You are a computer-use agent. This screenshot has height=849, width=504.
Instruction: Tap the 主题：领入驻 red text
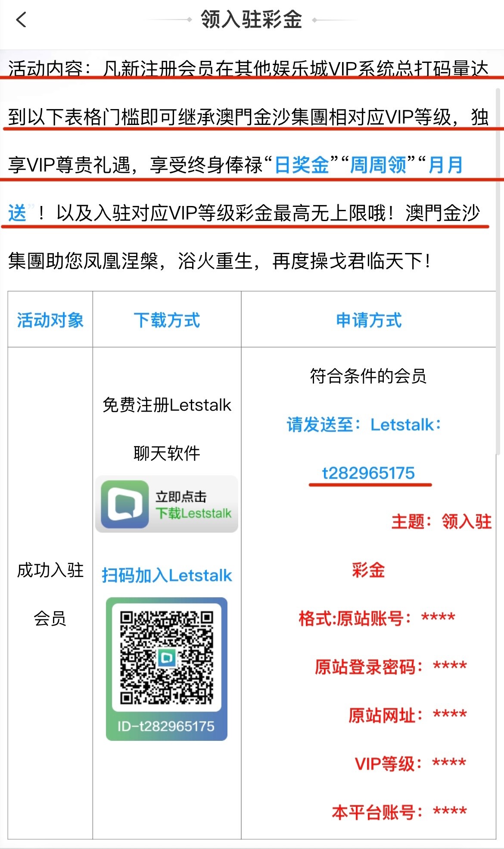tap(442, 521)
